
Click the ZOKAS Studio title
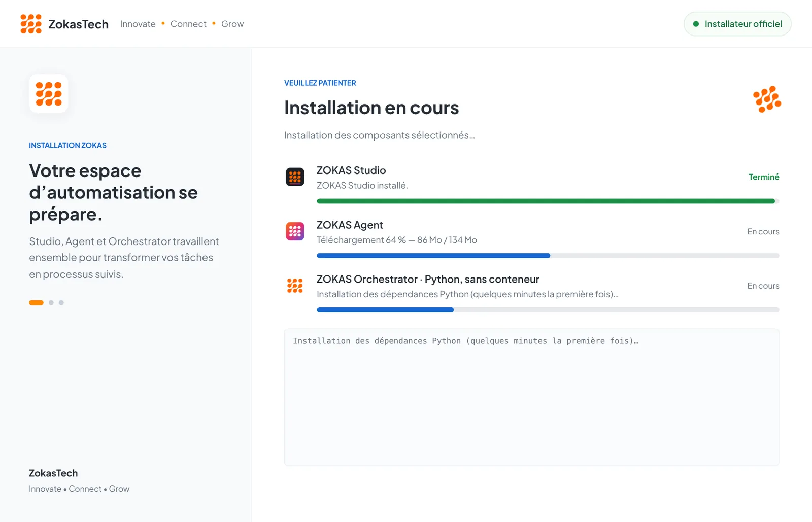coord(351,170)
